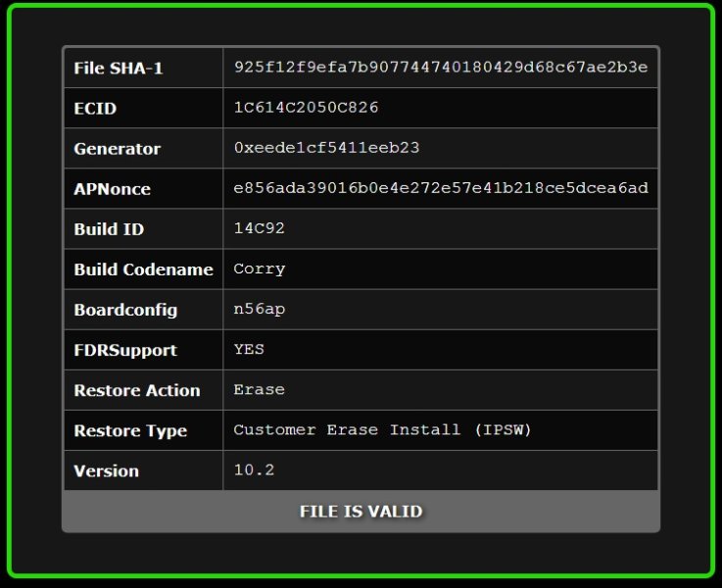The image size is (722, 588).
Task: Select the Build Codename label
Action: 143,269
